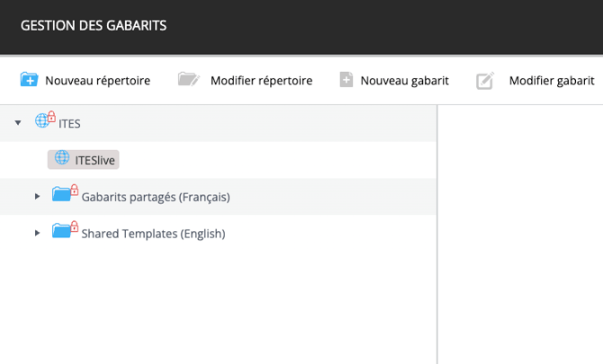Expand the Shared Templates (English) folder
Viewport: 603px width, 364px height.
coord(37,233)
